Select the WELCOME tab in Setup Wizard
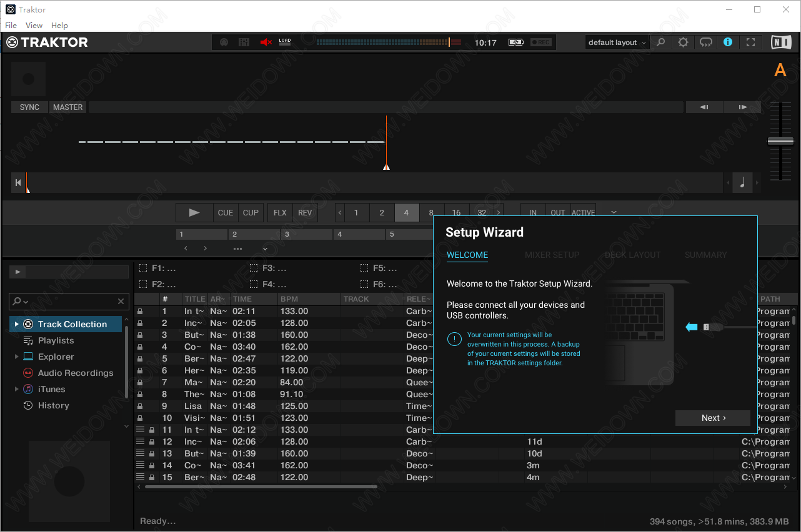Viewport: 801px width, 532px height. pyautogui.click(x=467, y=255)
